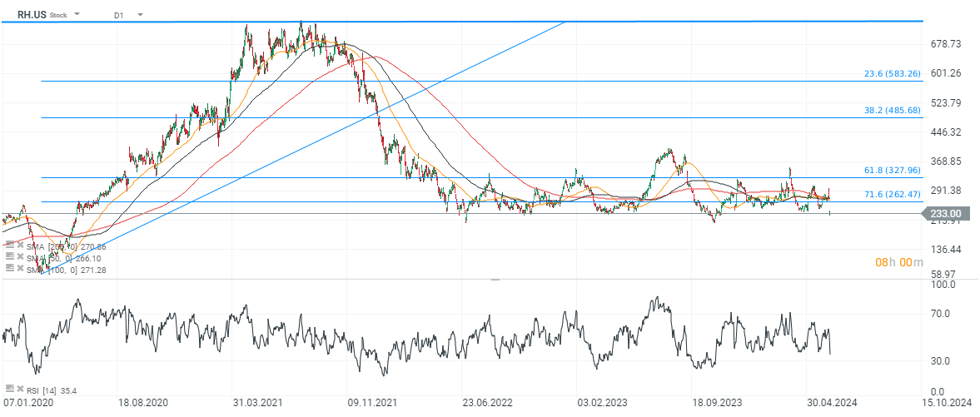Select the 61.8 (327.96) Fibonacci level label
This screenshot has width=980, height=417.
coord(891,170)
